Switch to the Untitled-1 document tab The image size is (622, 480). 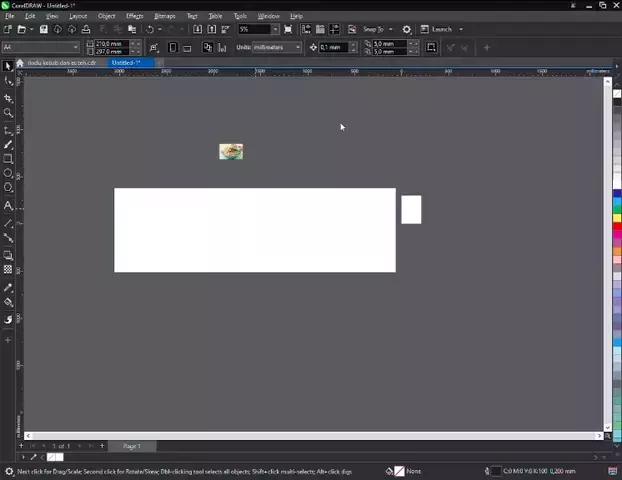[x=126, y=63]
